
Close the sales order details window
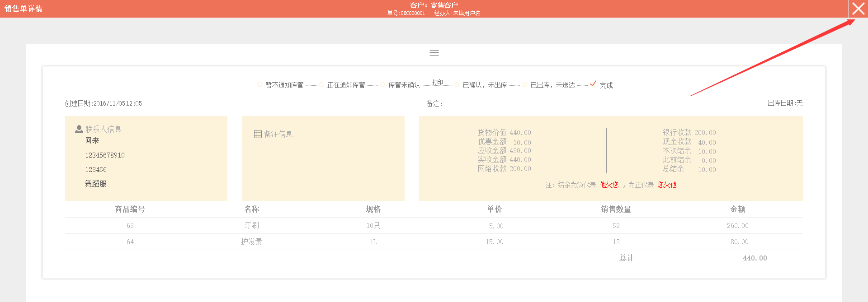tap(858, 9)
